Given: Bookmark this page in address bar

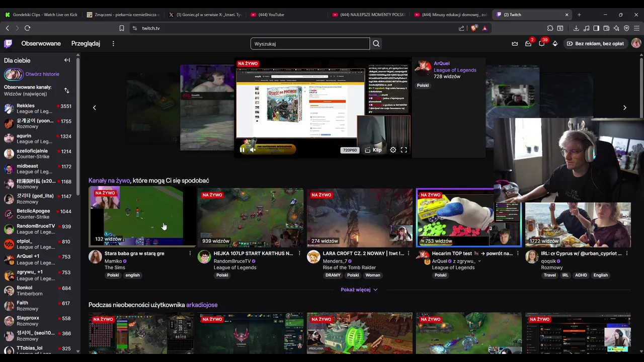Looking at the screenshot, I should (121, 28).
